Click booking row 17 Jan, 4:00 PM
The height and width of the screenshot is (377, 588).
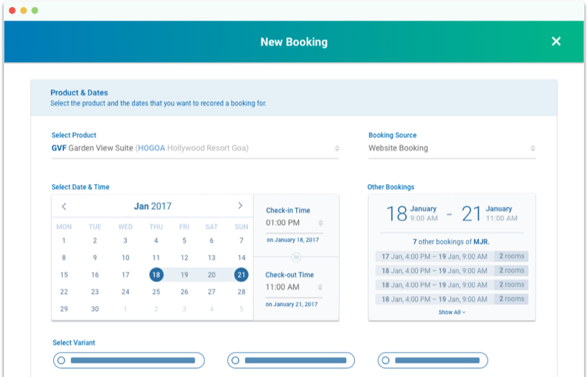[x=452, y=257]
